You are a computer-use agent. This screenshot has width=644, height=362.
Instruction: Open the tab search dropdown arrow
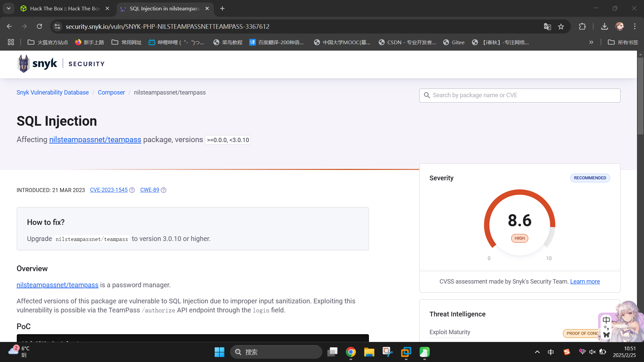tap(9, 8)
